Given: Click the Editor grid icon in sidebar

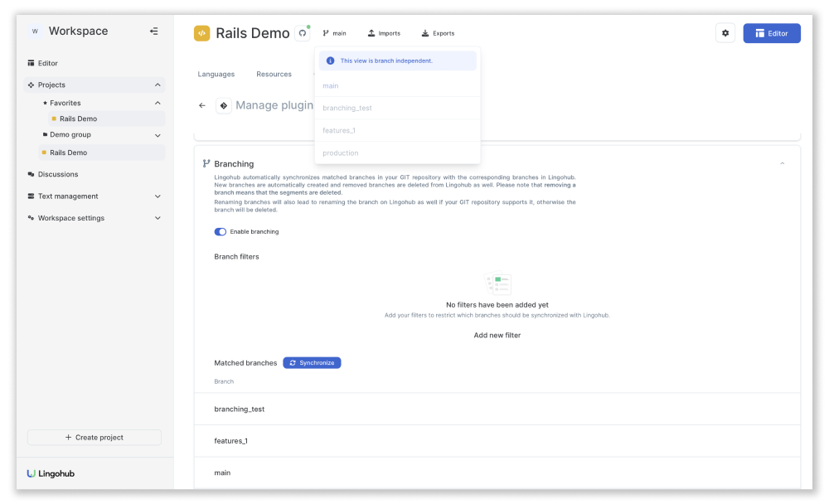Looking at the screenshot, I should tap(31, 63).
